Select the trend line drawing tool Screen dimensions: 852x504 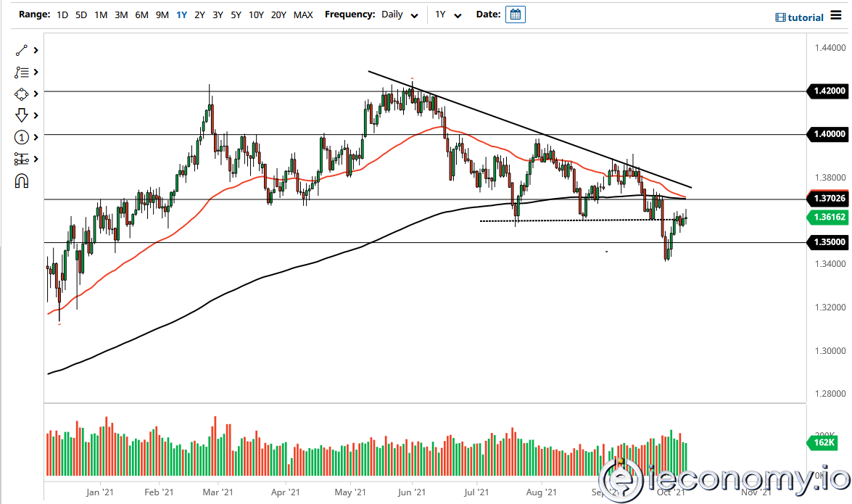[22, 50]
